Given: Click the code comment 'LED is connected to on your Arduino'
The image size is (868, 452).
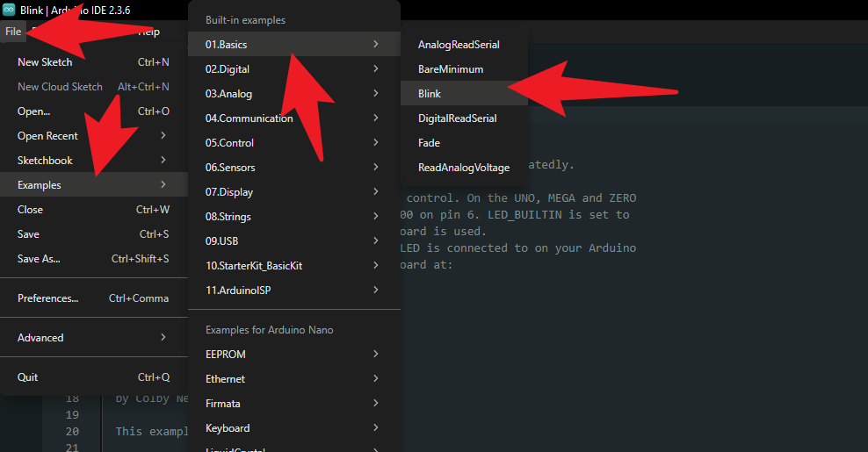Looking at the screenshot, I should [518, 248].
